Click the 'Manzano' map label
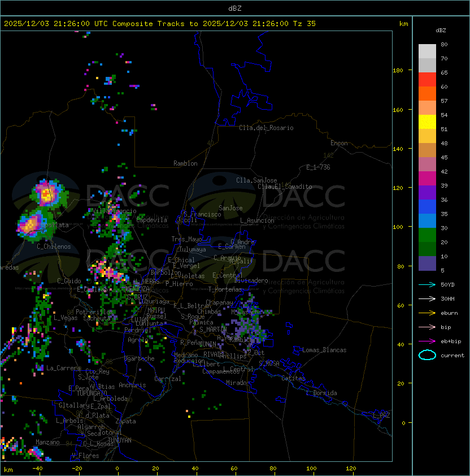 (47, 442)
